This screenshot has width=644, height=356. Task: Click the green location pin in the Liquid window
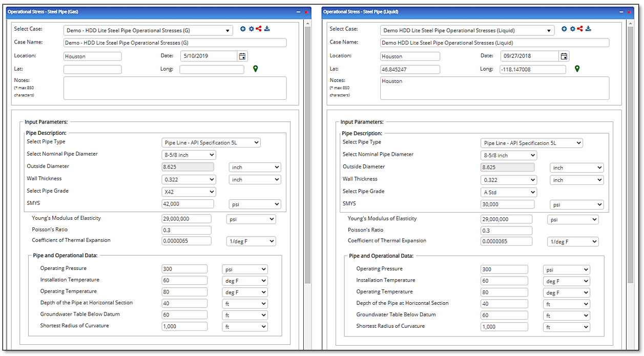coord(577,69)
